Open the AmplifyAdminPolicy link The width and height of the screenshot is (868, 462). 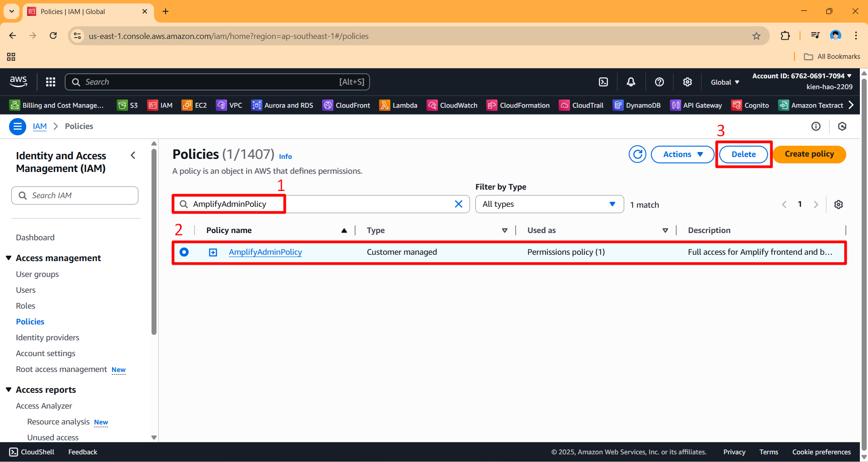click(265, 252)
